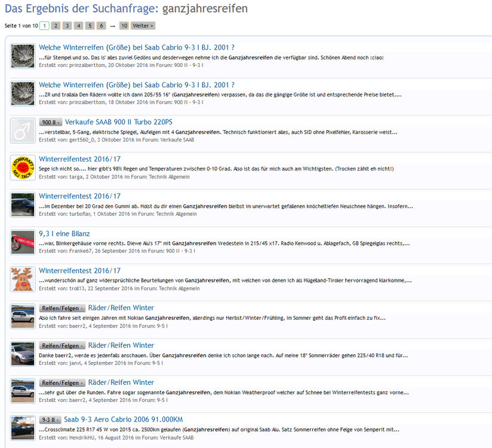Open Räder/Reifen Winter post starting Also ich fahre
Image resolution: width=492 pixels, height=448 pixels.
pyautogui.click(x=121, y=308)
